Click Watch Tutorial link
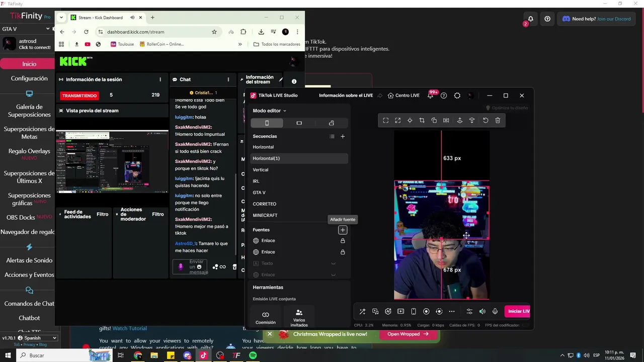 129,328
